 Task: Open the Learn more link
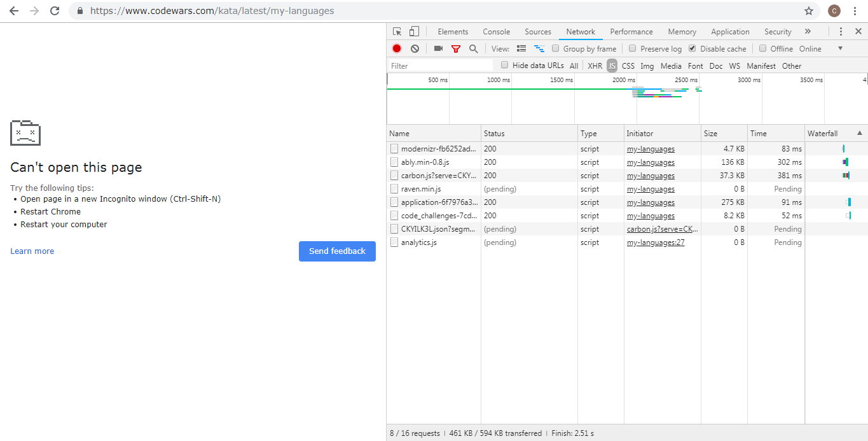click(x=32, y=251)
